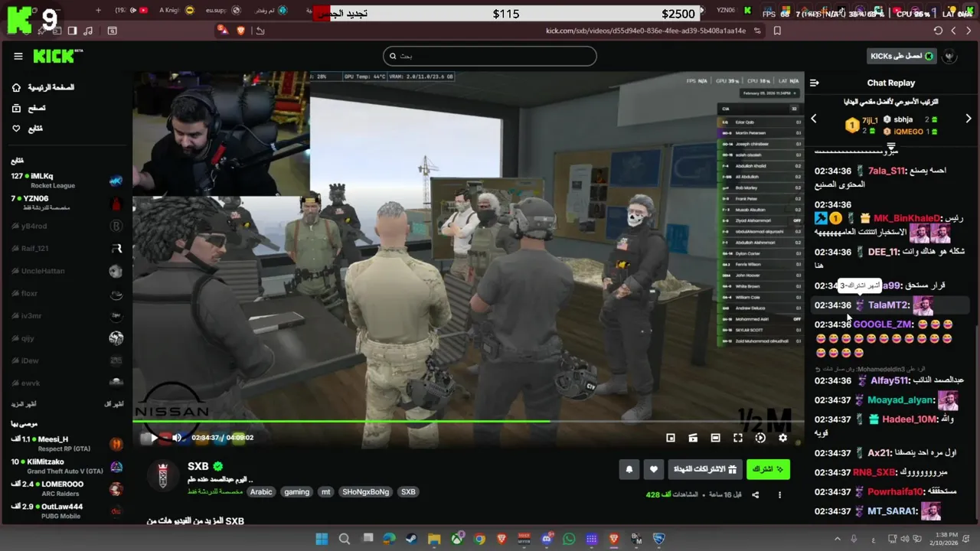Toggle notification bell for SXB
980x551 pixels.
tap(629, 469)
